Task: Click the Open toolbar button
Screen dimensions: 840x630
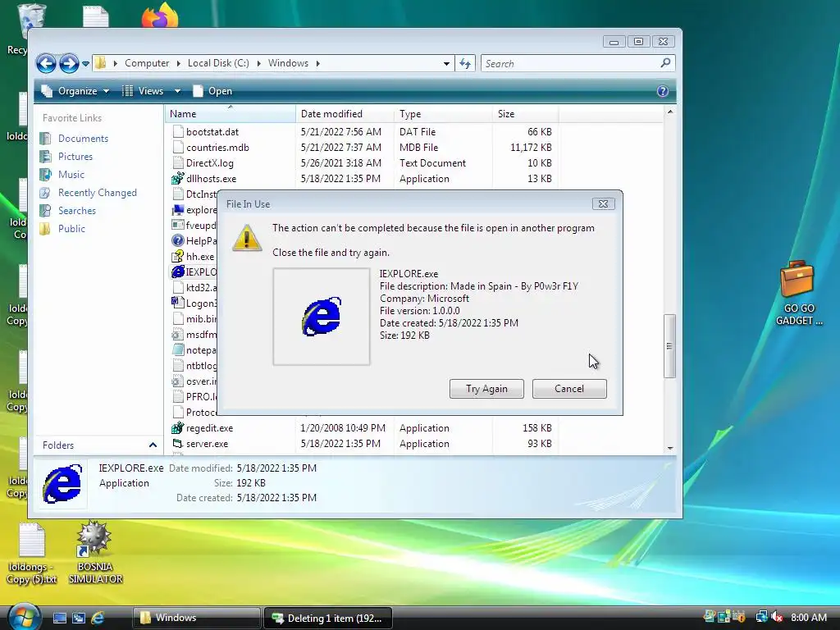Action: tap(212, 91)
